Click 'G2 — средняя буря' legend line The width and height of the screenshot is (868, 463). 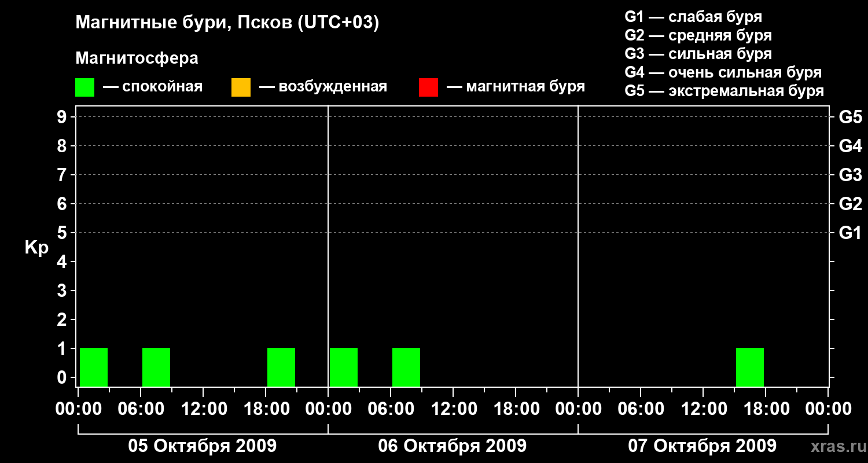[x=698, y=35]
